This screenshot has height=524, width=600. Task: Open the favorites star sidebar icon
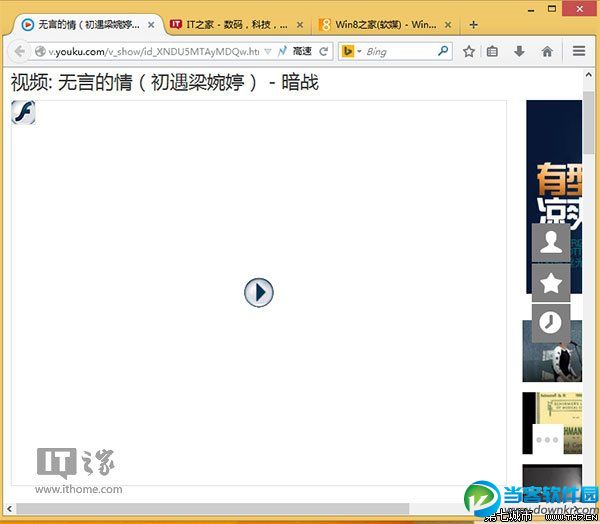[x=551, y=283]
